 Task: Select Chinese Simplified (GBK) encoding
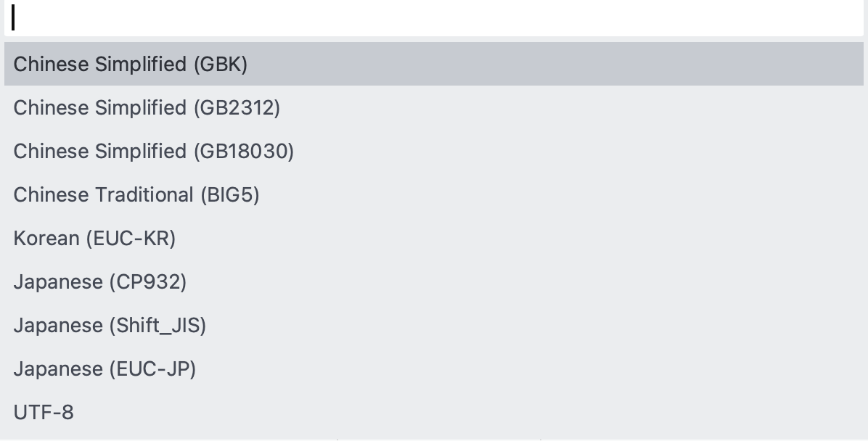(x=131, y=64)
